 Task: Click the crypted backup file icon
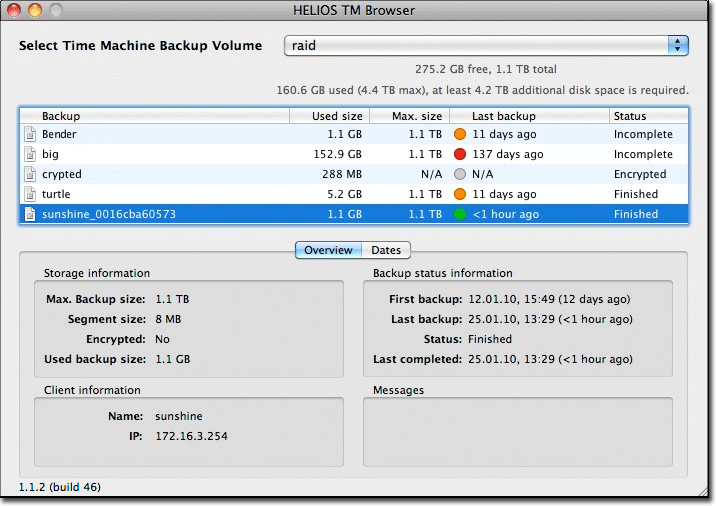click(30, 174)
